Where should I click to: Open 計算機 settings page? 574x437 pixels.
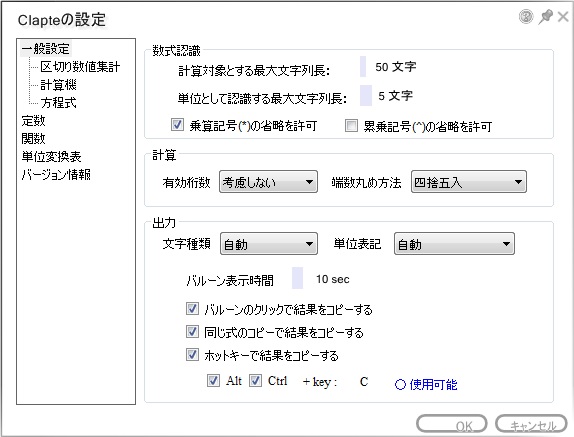pos(58,85)
